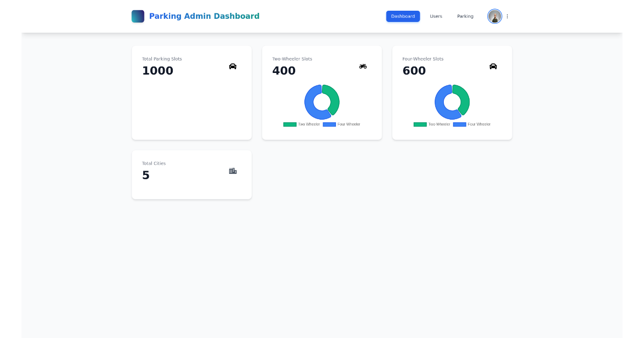Click the app logo in the header
Image resolution: width=644 pixels, height=338 pixels.
138,16
